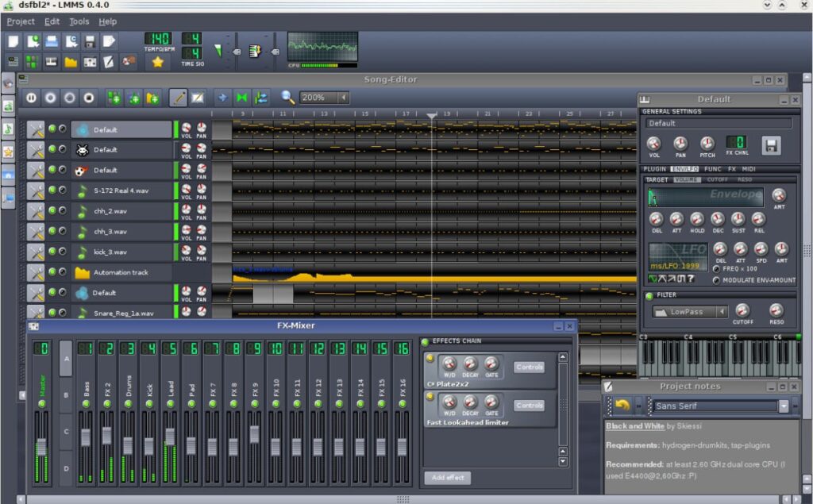Click the Add effect button
This screenshot has height=504, width=813.
click(448, 478)
